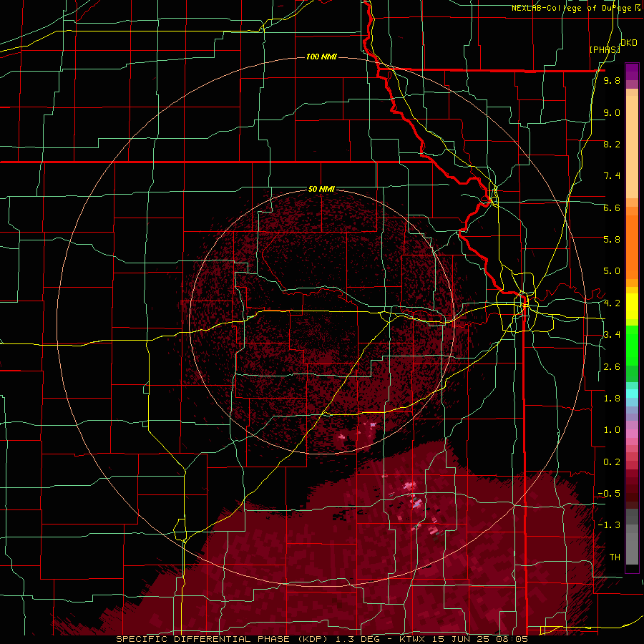The height and width of the screenshot is (644, 644).
Task: Pick the cyan band of the color scale
Action: point(632,394)
